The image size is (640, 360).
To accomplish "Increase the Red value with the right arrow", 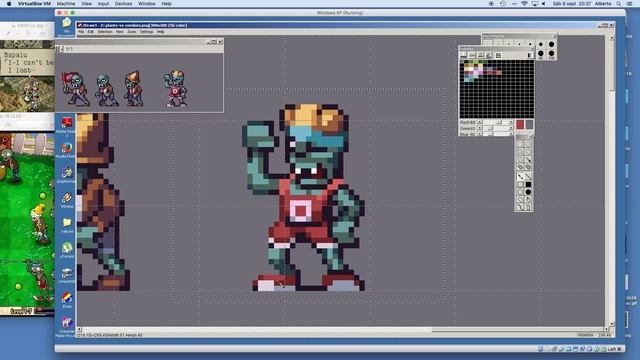I will pos(511,122).
